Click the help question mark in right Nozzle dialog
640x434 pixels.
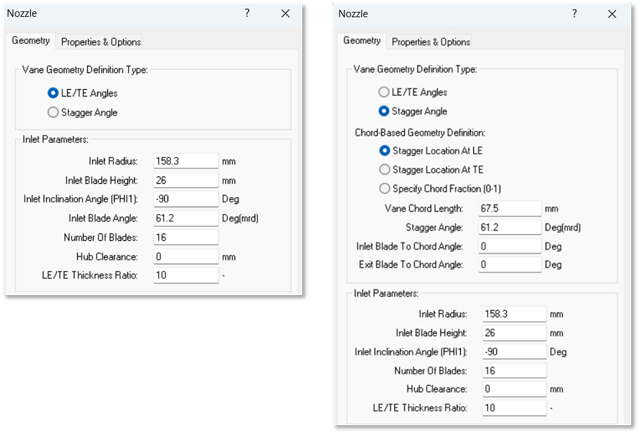point(573,14)
